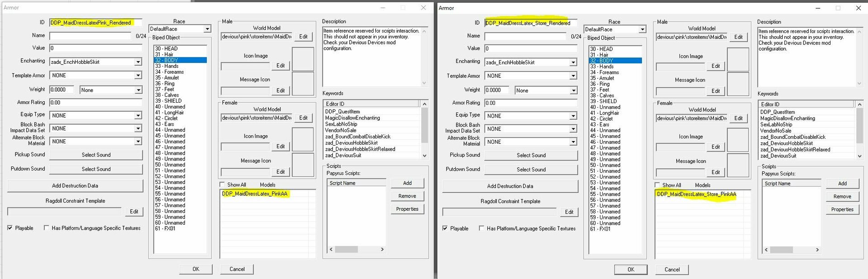This screenshot has width=868, height=279.
Task: Click Armor Rating field in left window
Action: [96, 103]
